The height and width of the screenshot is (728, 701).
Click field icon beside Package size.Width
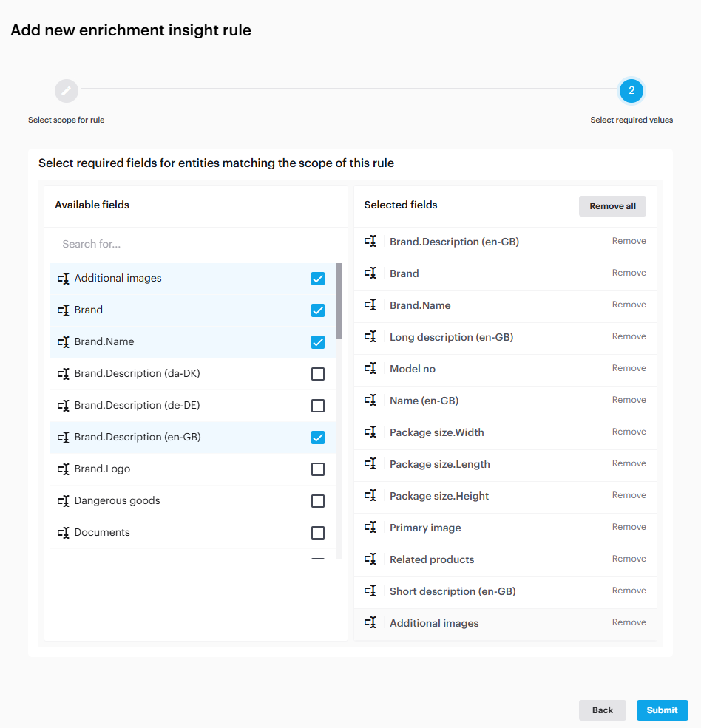tap(370, 432)
